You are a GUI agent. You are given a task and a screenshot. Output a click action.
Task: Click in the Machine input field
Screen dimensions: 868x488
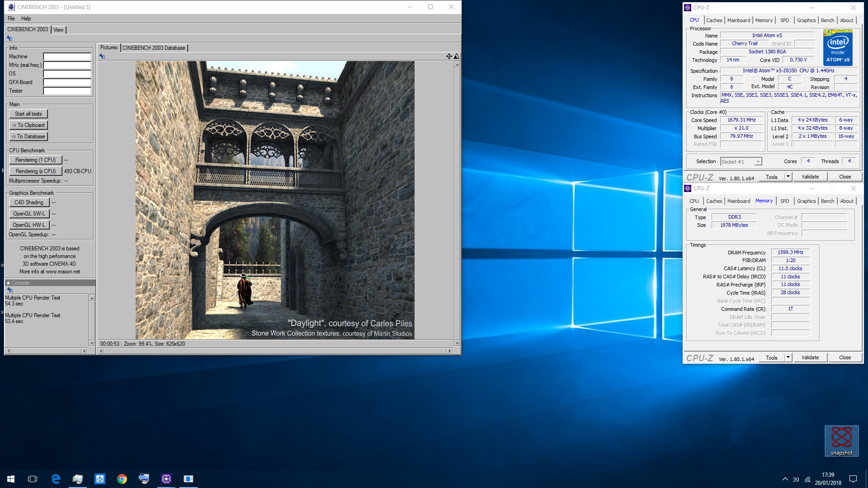(67, 56)
